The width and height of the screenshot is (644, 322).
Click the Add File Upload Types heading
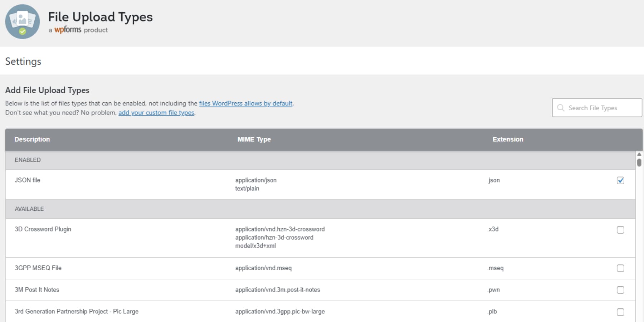[47, 90]
